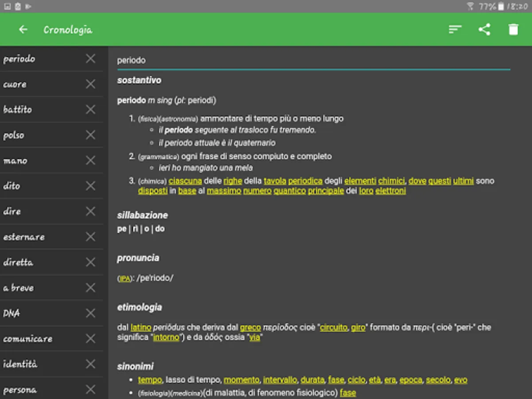Select 'persona' in the history list
532x399 pixels.
tap(20, 391)
